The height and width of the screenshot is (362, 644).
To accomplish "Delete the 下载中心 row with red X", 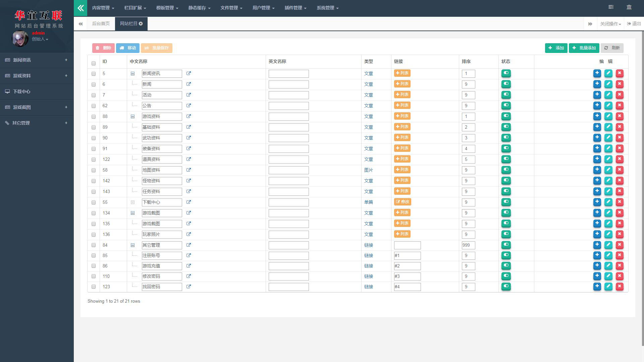I will (620, 202).
